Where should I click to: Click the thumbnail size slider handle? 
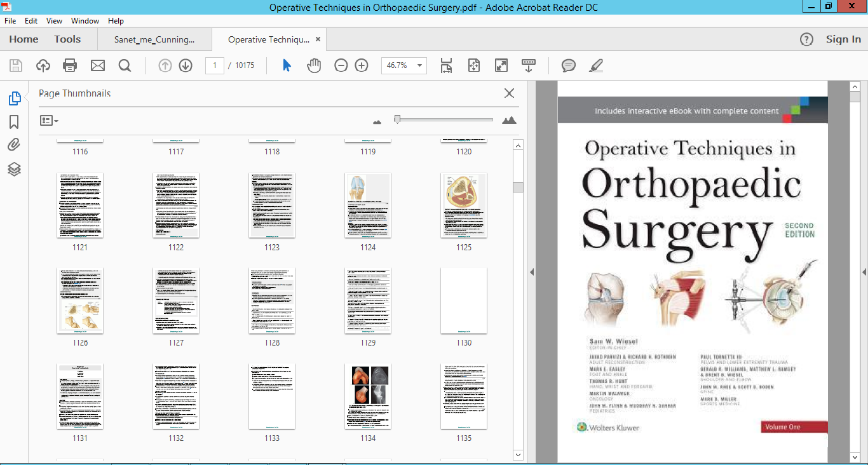(x=397, y=119)
